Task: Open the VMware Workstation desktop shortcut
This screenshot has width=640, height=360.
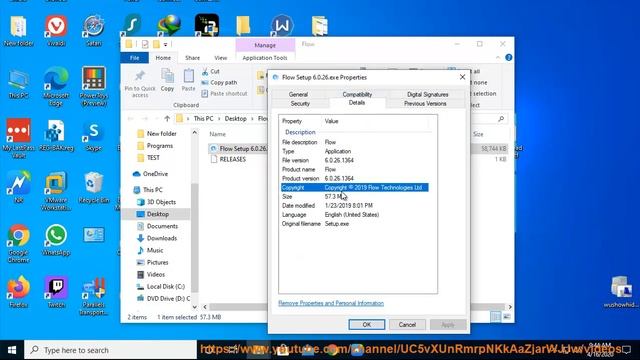Action: click(56, 190)
